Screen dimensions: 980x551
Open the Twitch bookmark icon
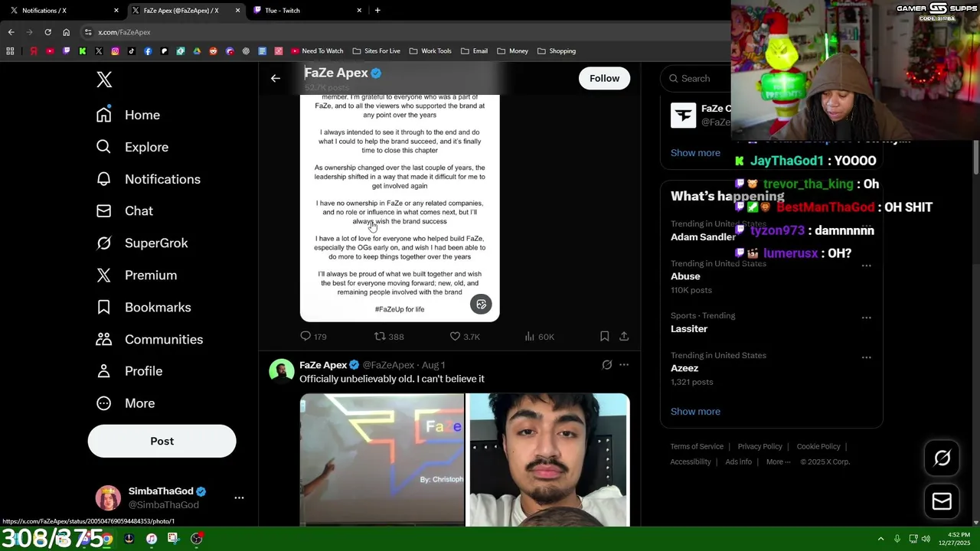coord(67,51)
